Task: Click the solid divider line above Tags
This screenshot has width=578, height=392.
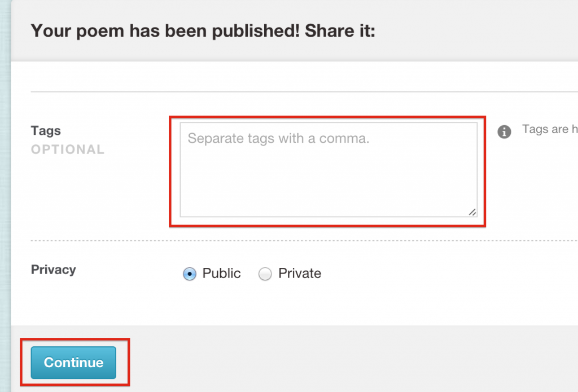Action: [304, 92]
